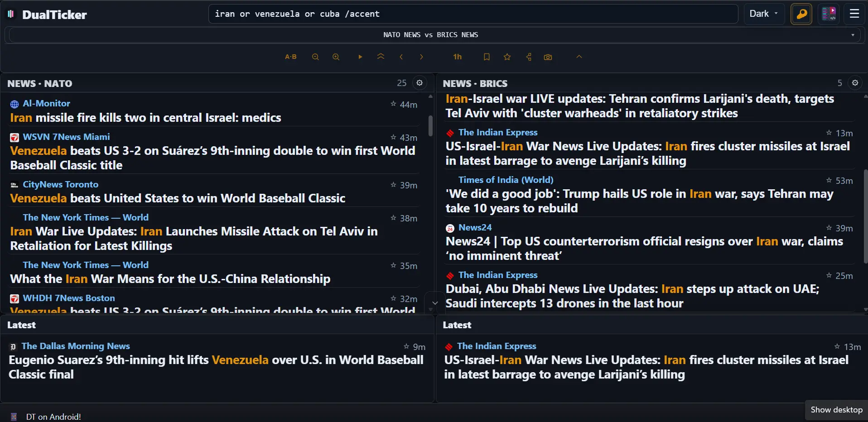Viewport: 868px width, 422px height.
Task: Star the CityNews Toronto story
Action: point(393,184)
